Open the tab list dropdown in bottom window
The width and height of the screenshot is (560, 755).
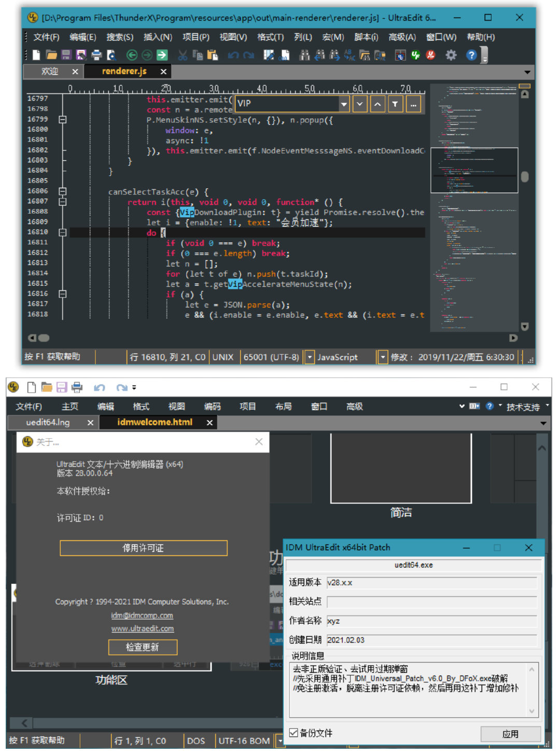[x=543, y=423]
